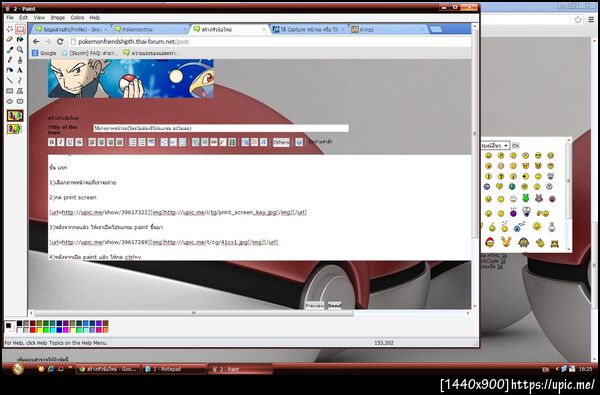Select the Free-Form Select tool in Paint
This screenshot has width=600, height=395.
coord(10,29)
